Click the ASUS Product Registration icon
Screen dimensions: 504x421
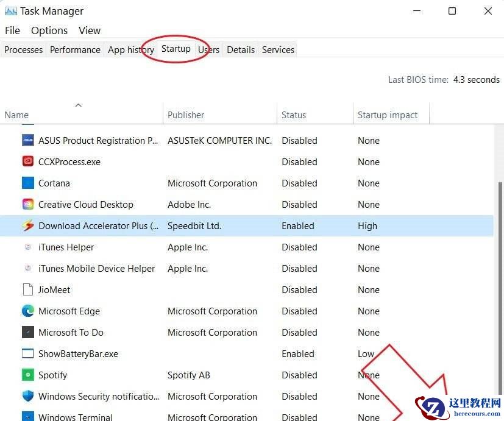(27, 140)
